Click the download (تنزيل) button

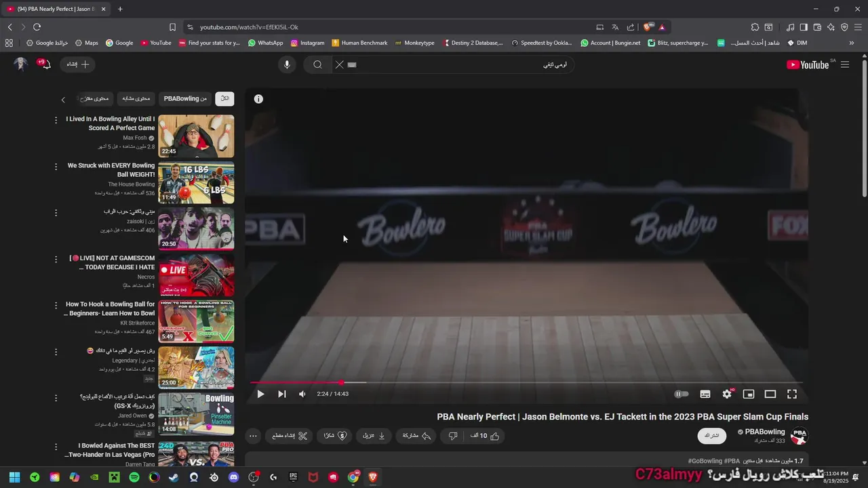(374, 436)
